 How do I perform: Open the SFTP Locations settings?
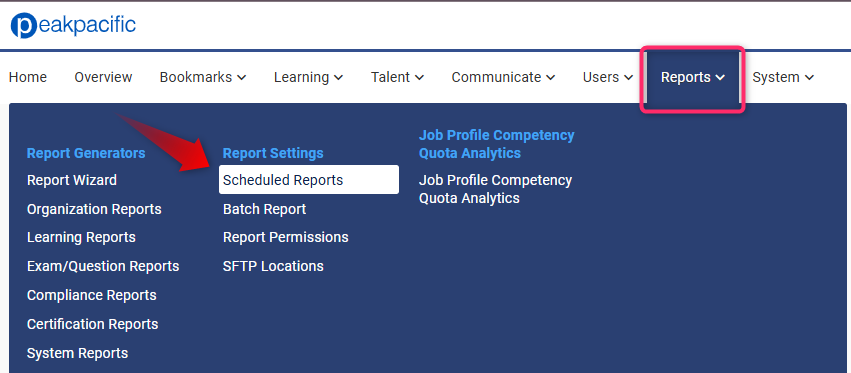pyautogui.click(x=273, y=266)
